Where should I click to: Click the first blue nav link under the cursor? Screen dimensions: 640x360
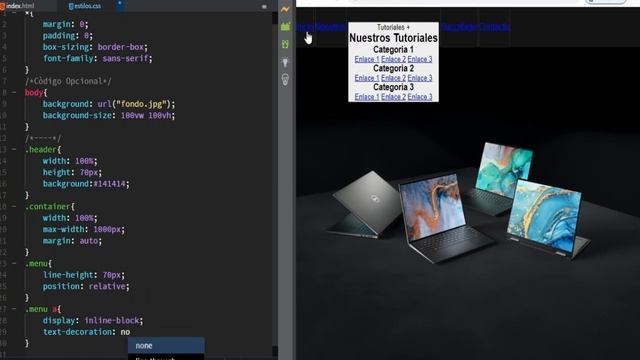pyautogui.click(x=304, y=27)
